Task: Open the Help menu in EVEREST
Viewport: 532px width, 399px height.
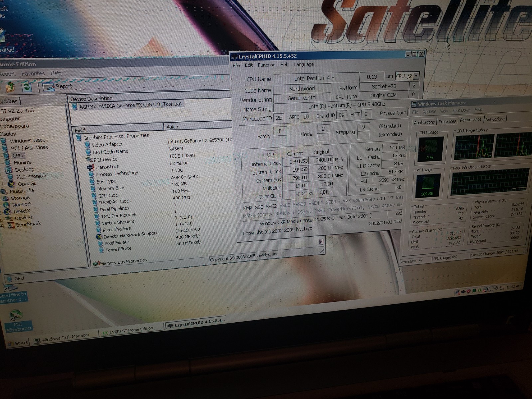Action: [56, 73]
